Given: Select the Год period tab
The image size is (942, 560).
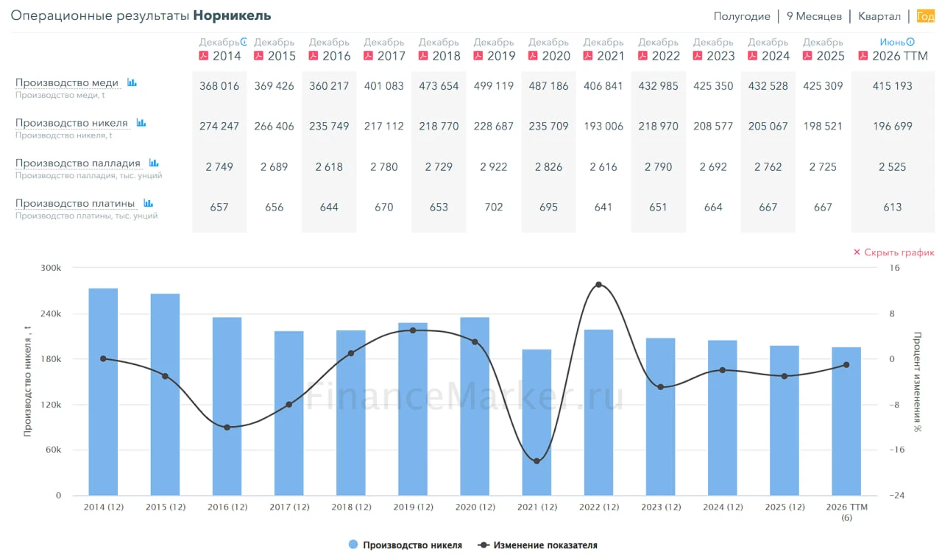Looking at the screenshot, I should pos(925,16).
